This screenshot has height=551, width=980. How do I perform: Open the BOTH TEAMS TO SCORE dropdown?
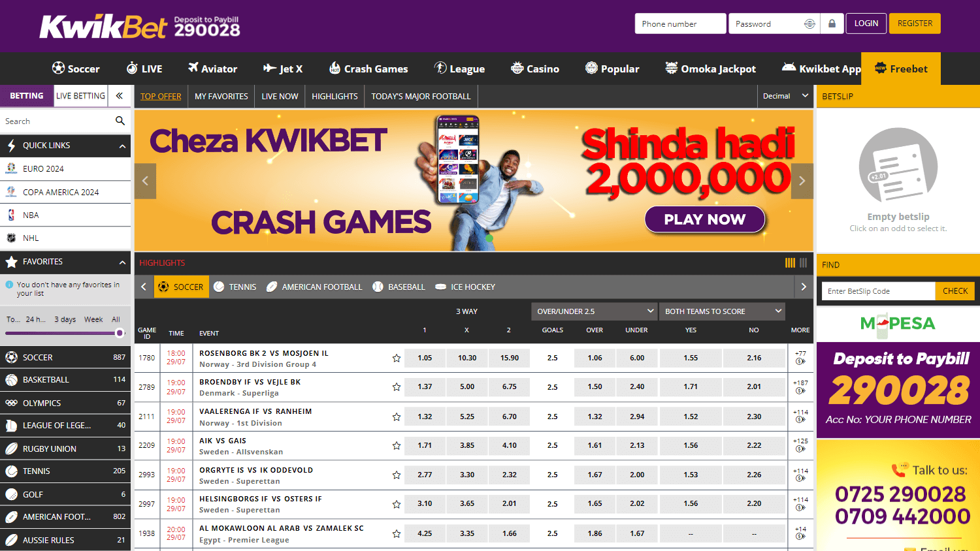722,311
